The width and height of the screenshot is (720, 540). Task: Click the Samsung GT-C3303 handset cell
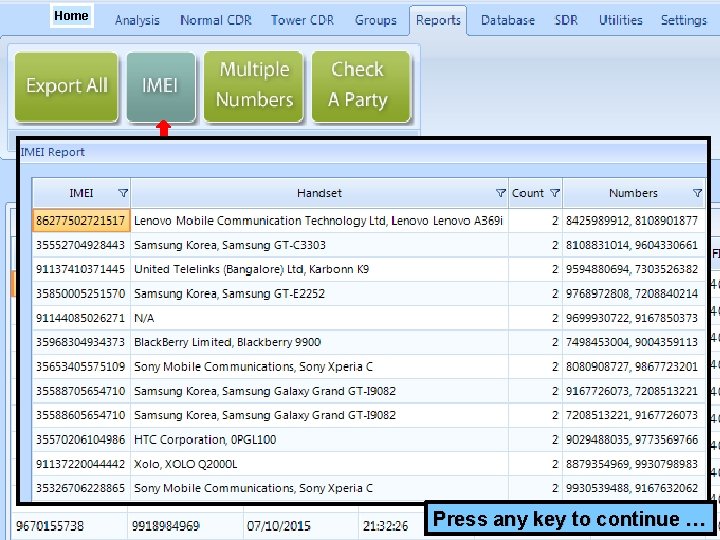(320, 245)
